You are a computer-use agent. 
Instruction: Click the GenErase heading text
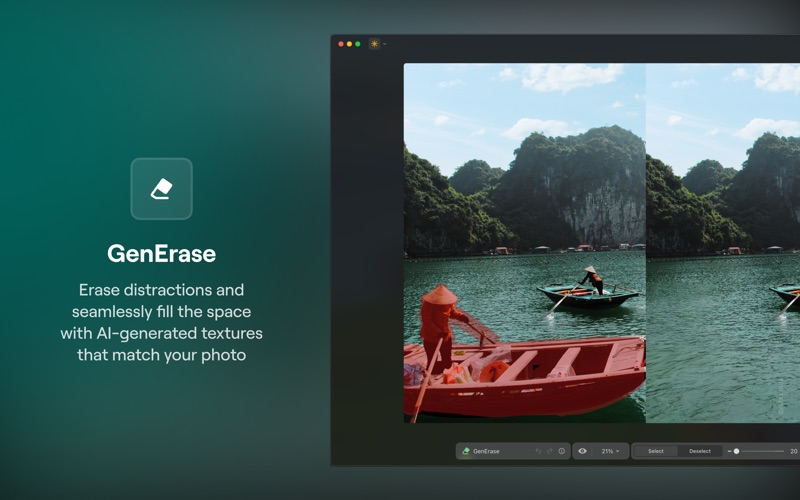click(x=161, y=254)
